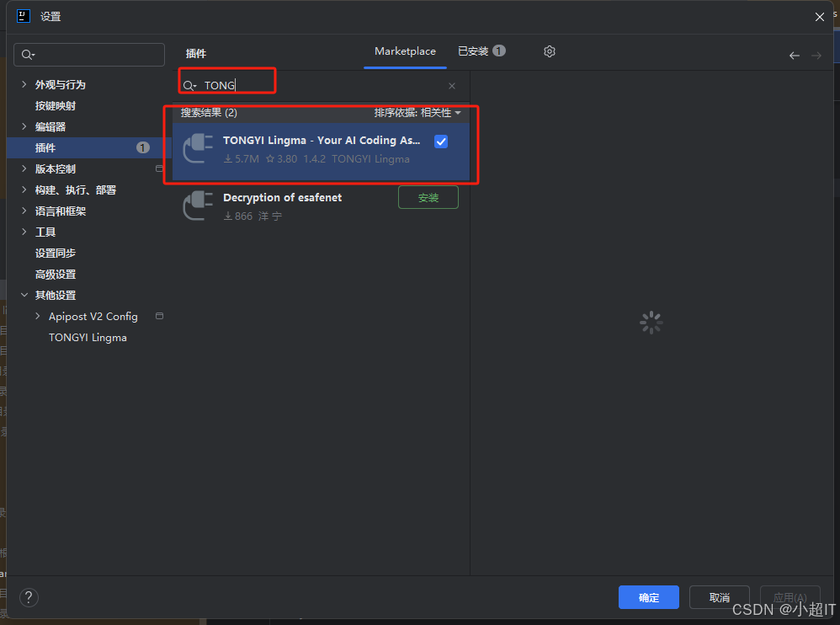
Task: Click the 5.7M downloads count
Action: pyautogui.click(x=242, y=158)
